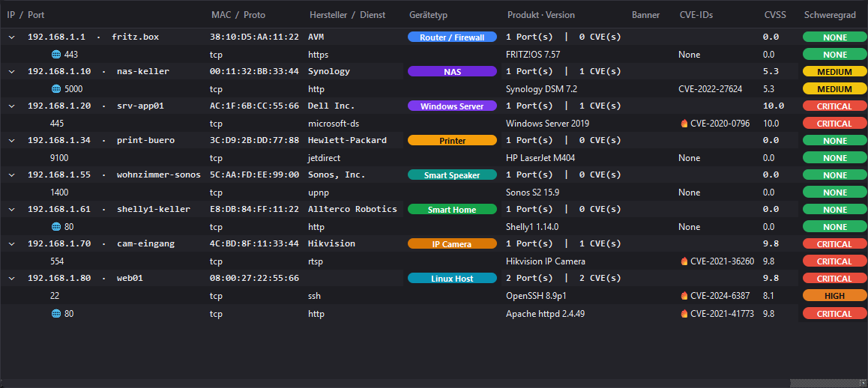Click the port 9100 cell
This screenshot has height=388, width=868.
click(x=58, y=158)
